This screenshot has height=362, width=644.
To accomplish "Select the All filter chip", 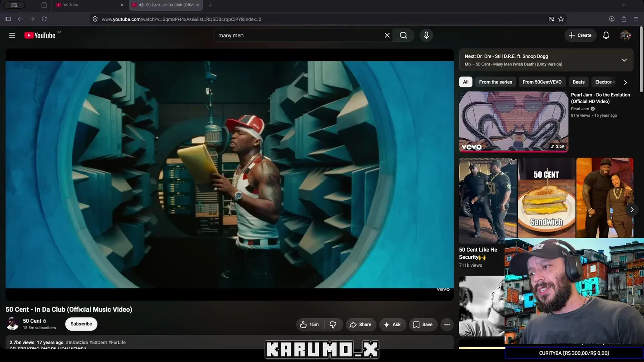I will pyautogui.click(x=466, y=82).
